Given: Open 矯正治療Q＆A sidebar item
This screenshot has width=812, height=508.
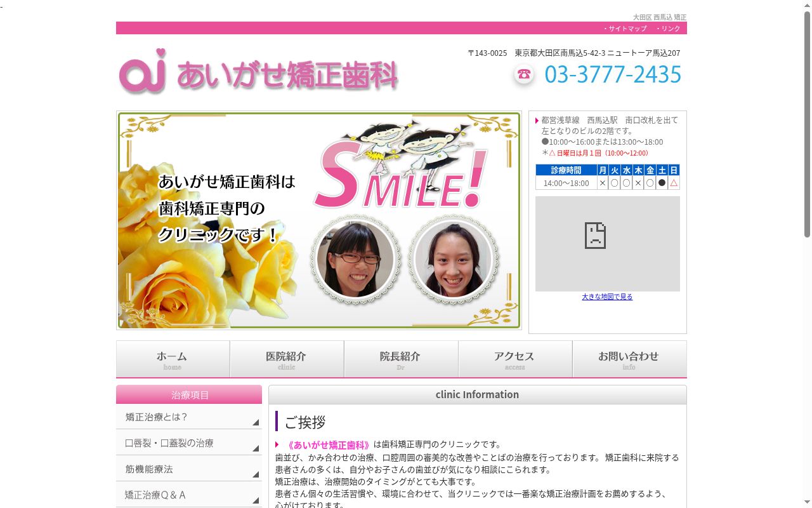Looking at the screenshot, I should point(189,495).
